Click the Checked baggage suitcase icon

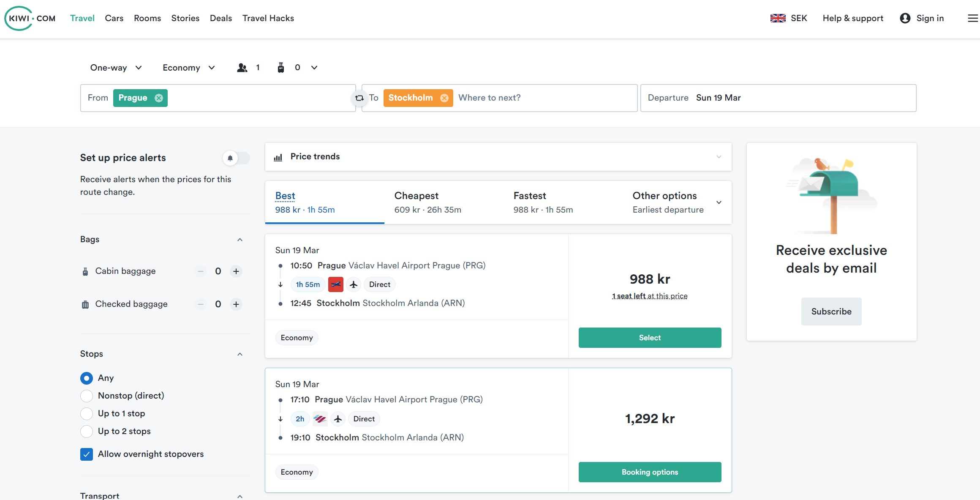pyautogui.click(x=85, y=304)
